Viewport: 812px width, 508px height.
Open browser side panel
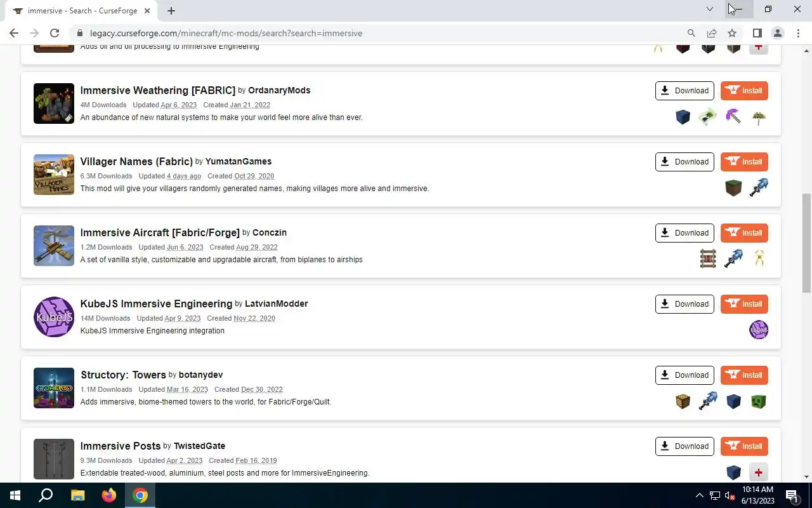tap(757, 33)
